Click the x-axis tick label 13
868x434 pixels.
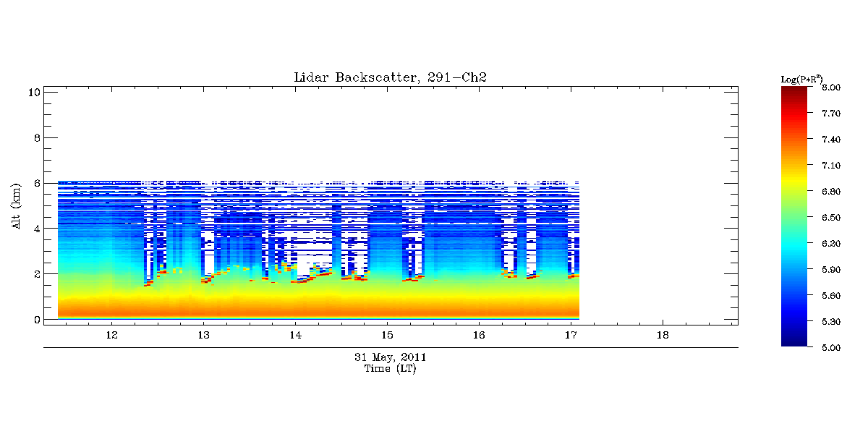(203, 336)
